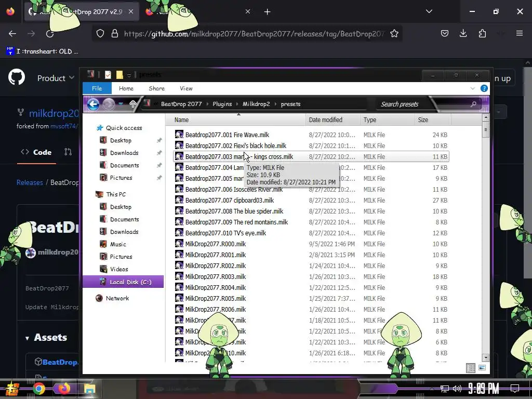The width and height of the screenshot is (532, 399).
Task: Switch to details view icon in Explorer
Action: click(471, 368)
